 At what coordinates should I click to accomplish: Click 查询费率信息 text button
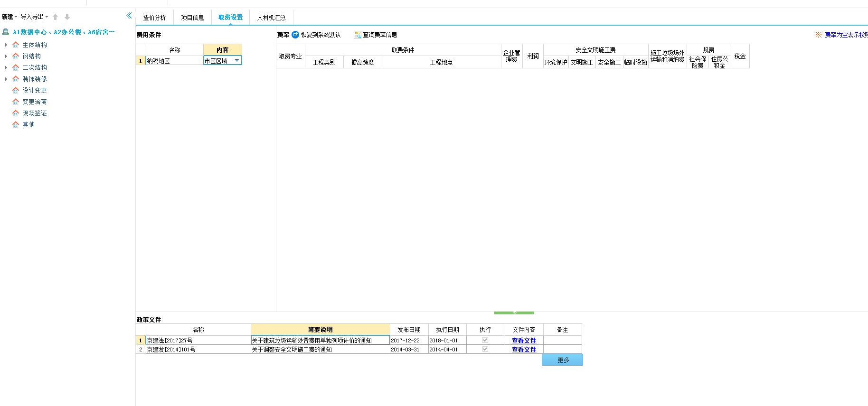coord(380,35)
